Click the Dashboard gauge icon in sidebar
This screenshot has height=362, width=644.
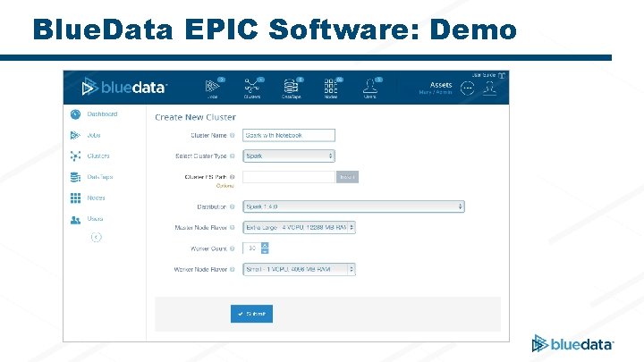pyautogui.click(x=75, y=114)
